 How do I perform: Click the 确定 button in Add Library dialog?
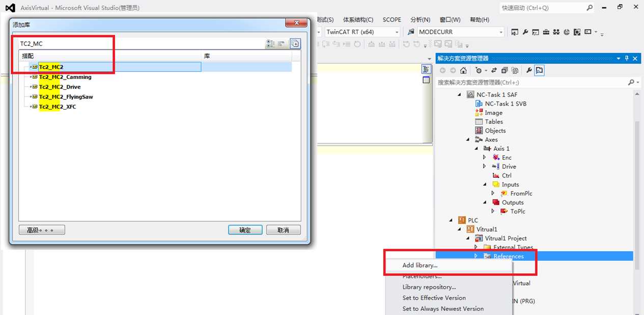point(245,230)
